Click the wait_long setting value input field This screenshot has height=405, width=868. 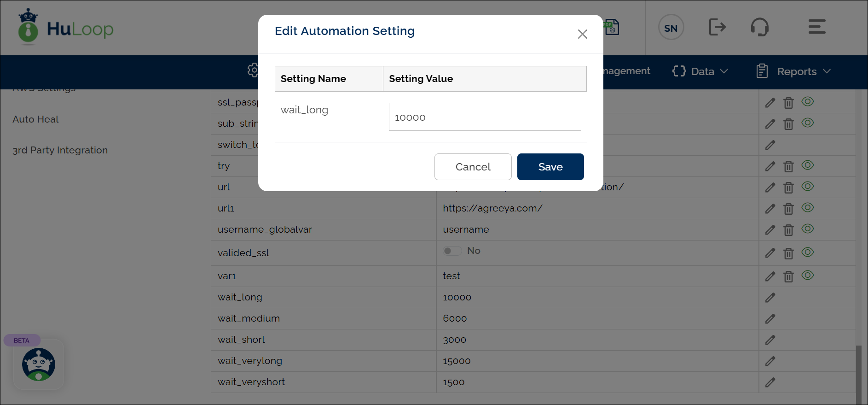(485, 117)
